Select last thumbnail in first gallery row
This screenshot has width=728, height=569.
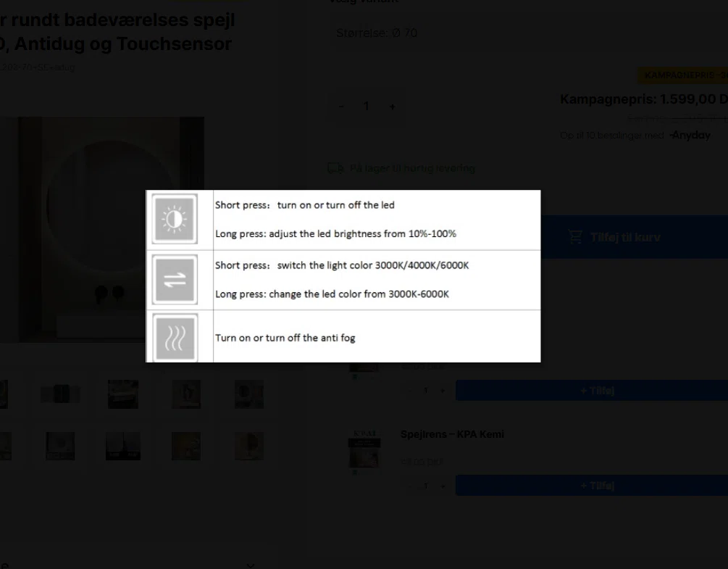click(248, 394)
